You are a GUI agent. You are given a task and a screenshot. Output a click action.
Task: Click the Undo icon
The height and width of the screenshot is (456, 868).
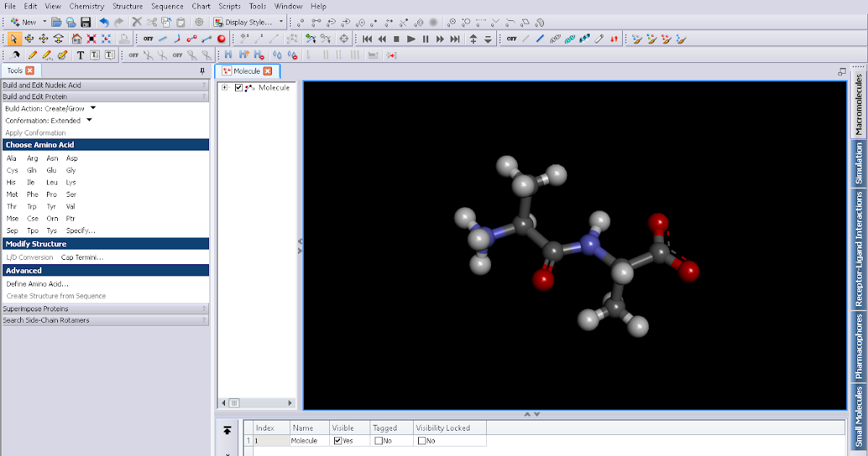point(104,22)
